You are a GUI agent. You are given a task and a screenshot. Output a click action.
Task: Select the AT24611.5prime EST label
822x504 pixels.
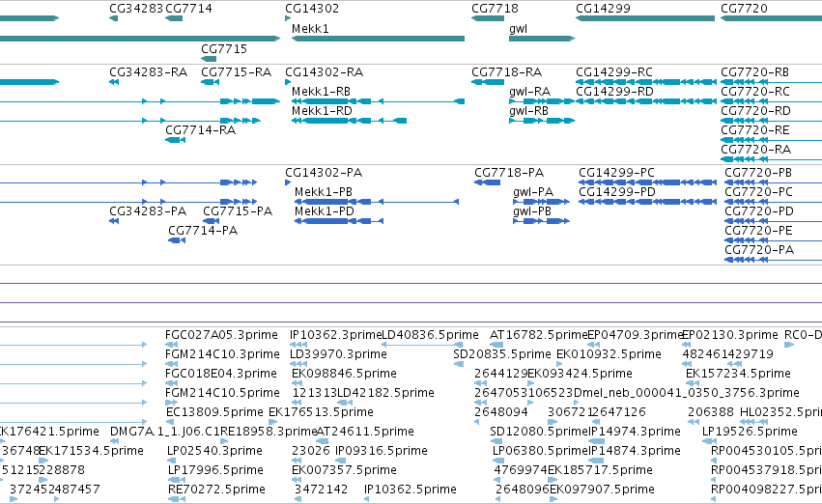click(365, 433)
